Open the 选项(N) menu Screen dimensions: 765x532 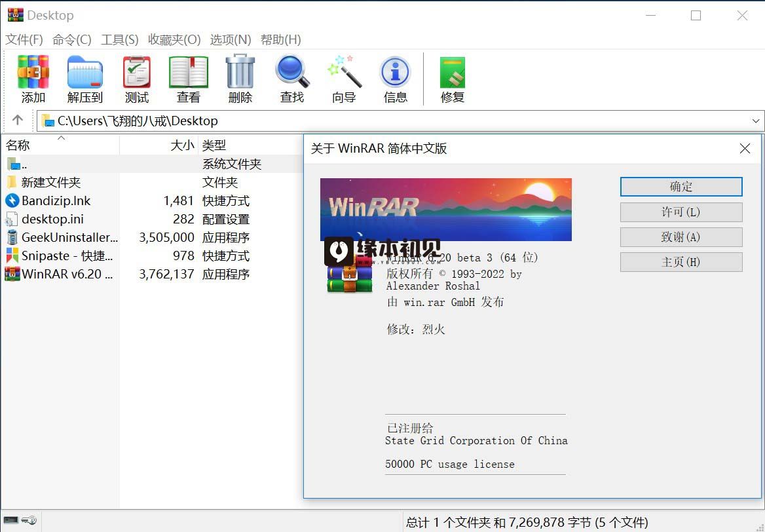231,39
